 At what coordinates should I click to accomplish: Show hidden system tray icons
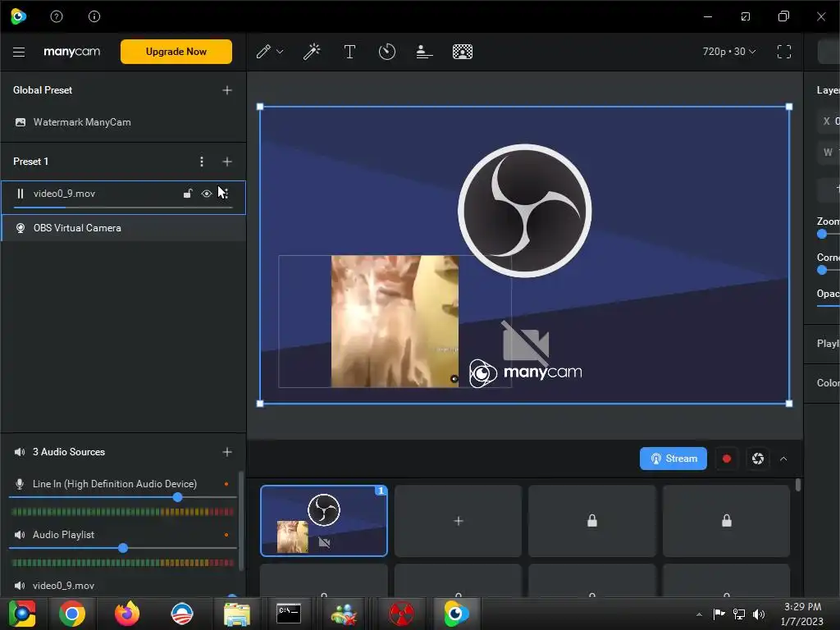[x=699, y=614]
